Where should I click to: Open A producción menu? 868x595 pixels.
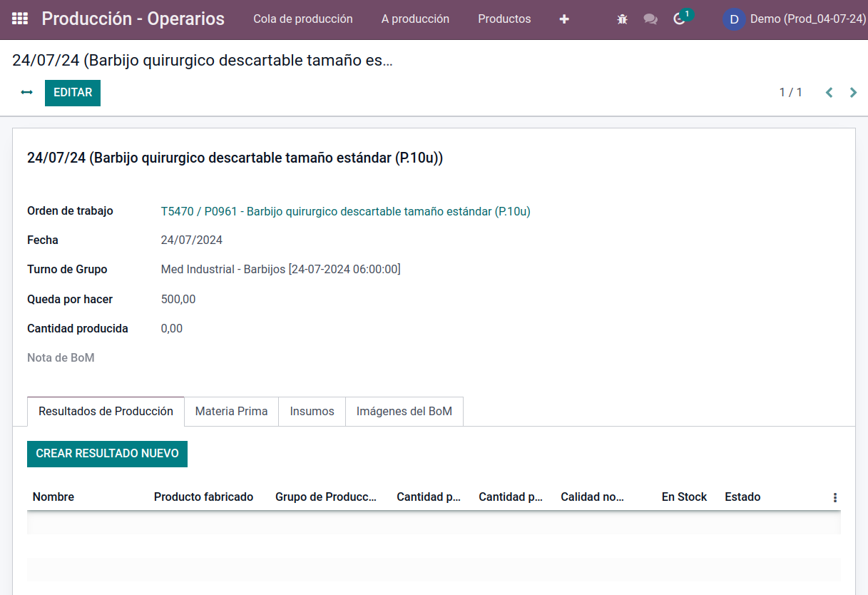(x=415, y=19)
